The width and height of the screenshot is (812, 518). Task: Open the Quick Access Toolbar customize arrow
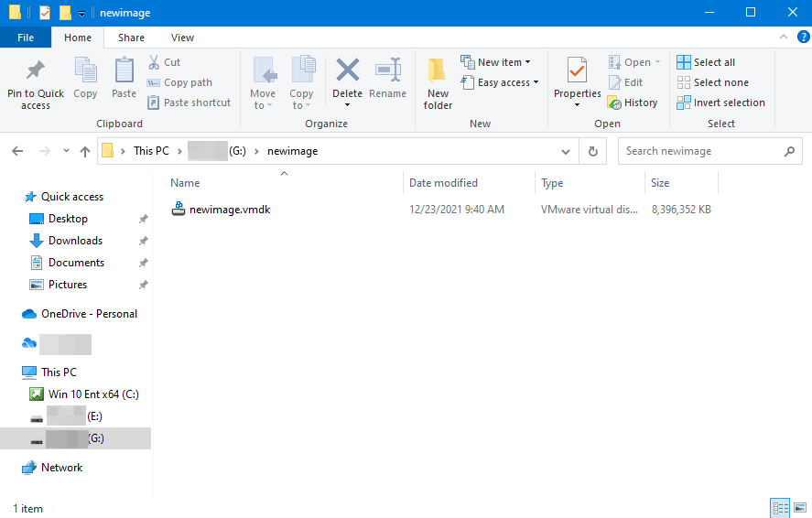[x=81, y=14]
